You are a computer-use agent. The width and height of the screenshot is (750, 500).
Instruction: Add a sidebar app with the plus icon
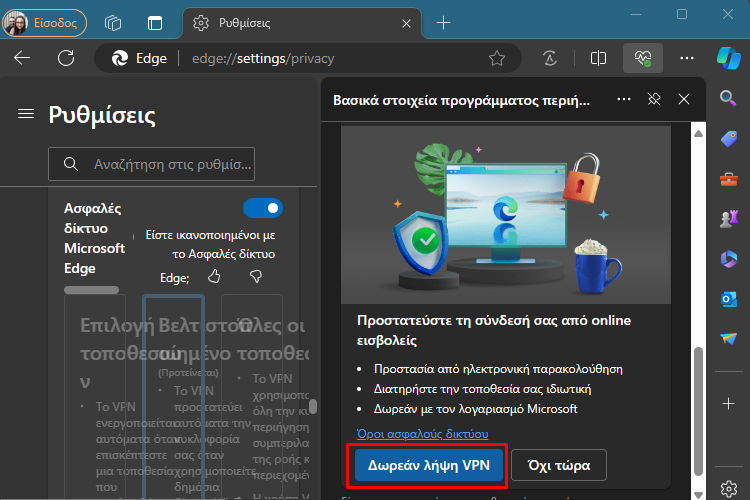(728, 403)
